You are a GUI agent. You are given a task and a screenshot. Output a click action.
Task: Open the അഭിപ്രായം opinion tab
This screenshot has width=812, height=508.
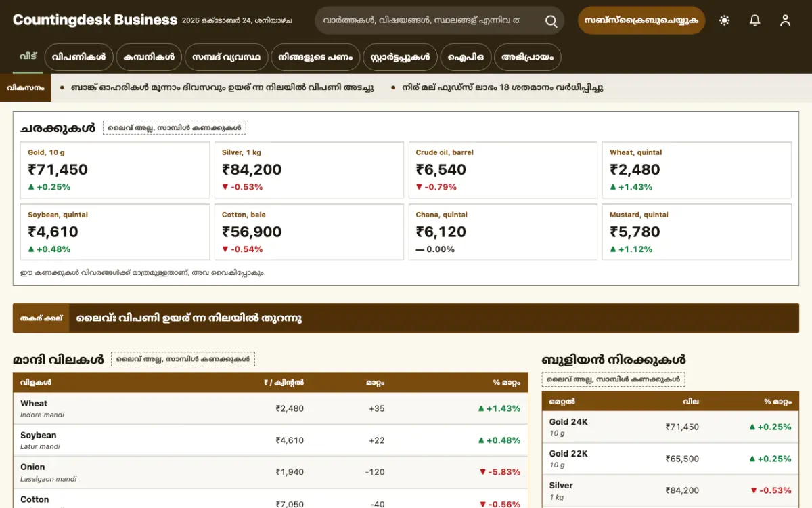[527, 58]
